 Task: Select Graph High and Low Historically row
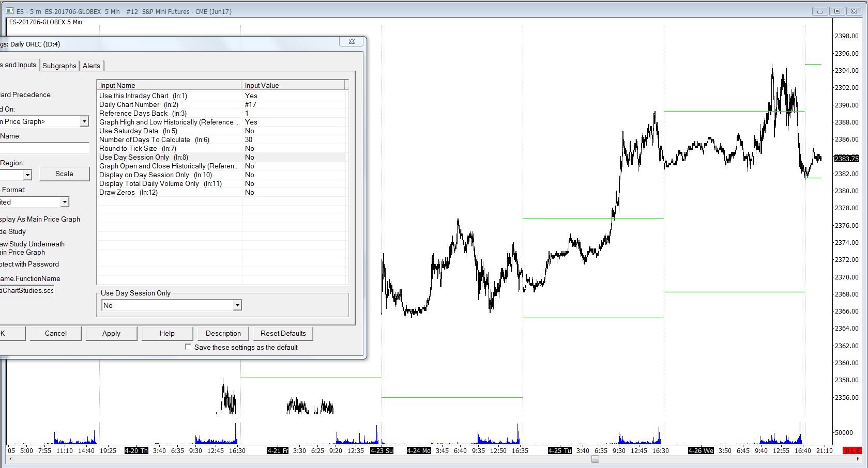[x=222, y=122]
